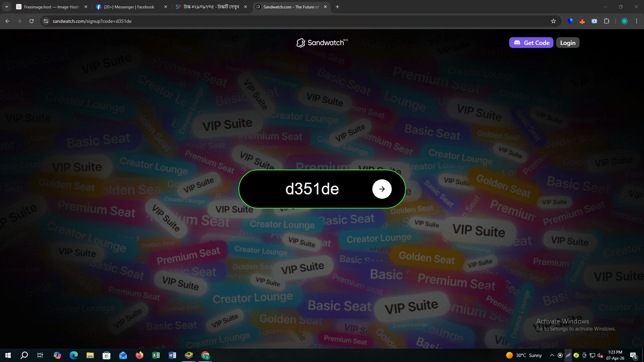This screenshot has height=362, width=644.
Task: Open the Chrome three-dot menu
Action: point(637,21)
